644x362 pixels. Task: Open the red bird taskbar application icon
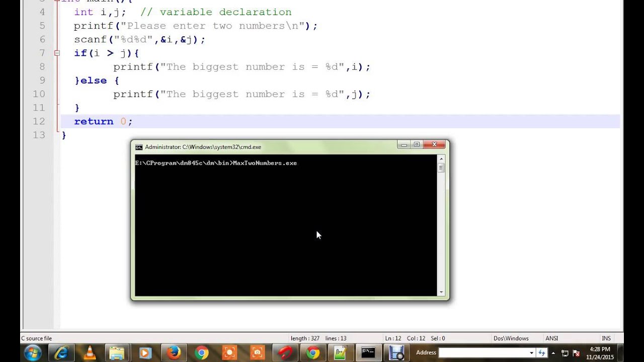[x=285, y=352]
